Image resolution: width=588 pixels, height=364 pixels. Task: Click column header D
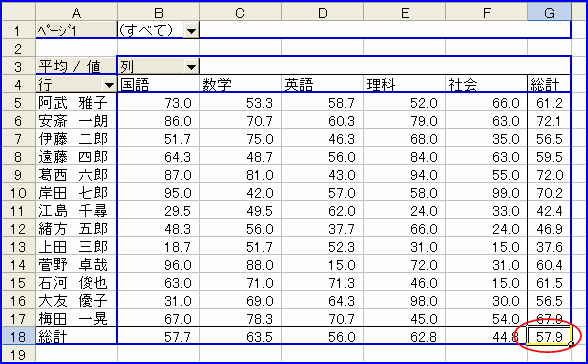[x=322, y=13]
